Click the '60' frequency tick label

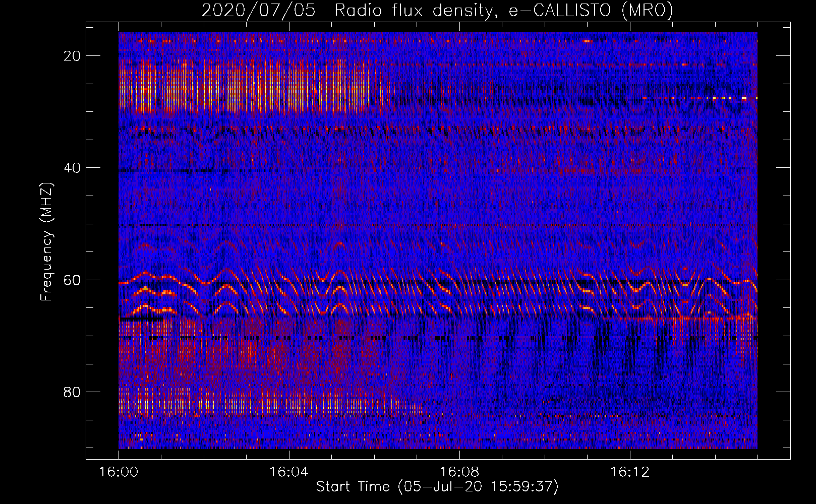[x=73, y=280]
